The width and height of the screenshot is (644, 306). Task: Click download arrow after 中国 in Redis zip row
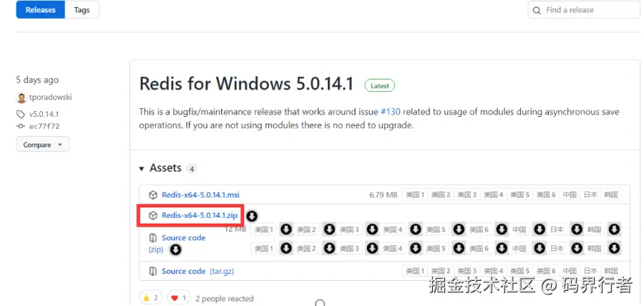pyautogui.click(x=540, y=229)
